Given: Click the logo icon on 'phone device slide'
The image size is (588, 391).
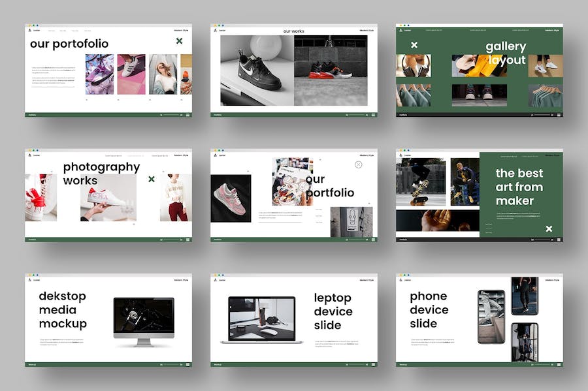Looking at the screenshot, I should (x=400, y=279).
